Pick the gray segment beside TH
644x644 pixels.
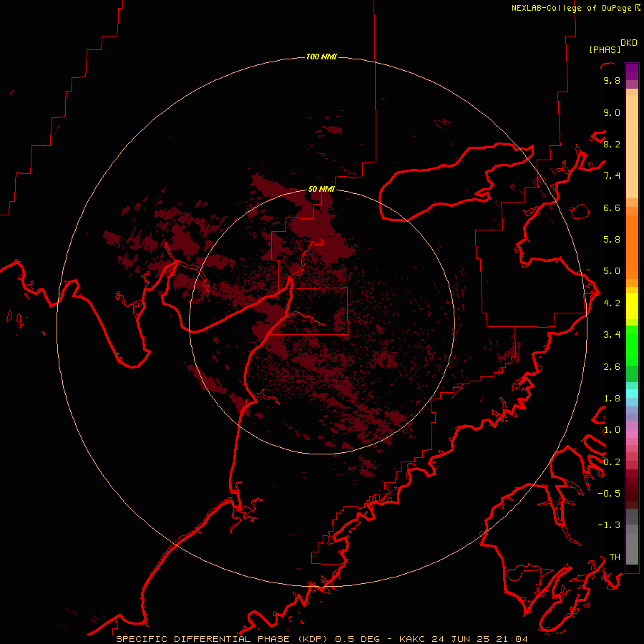click(x=632, y=548)
